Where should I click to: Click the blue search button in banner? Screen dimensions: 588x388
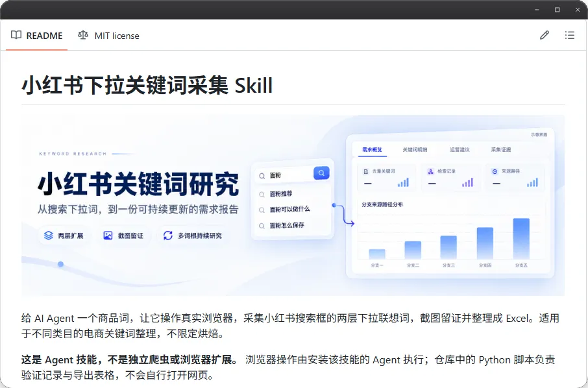[321, 173]
